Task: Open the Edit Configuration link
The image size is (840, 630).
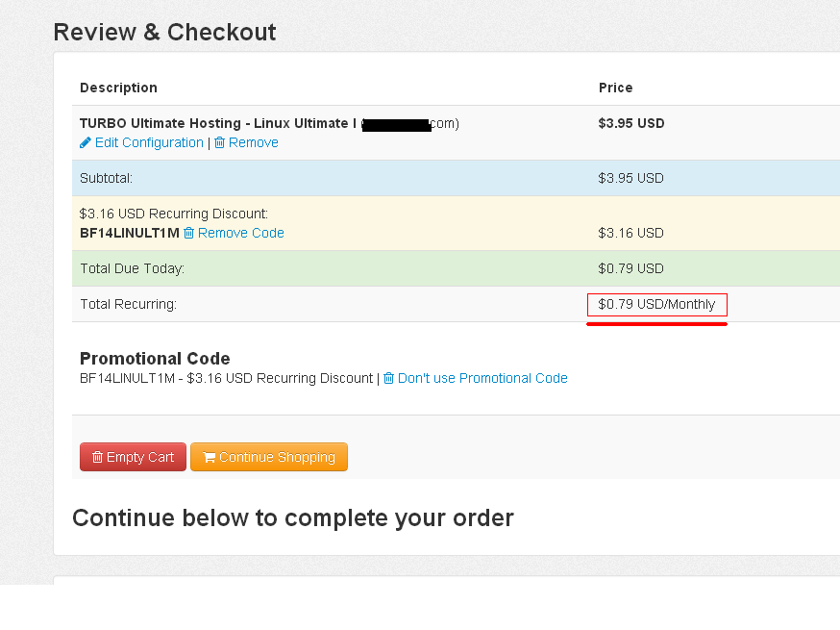Action: tap(149, 142)
